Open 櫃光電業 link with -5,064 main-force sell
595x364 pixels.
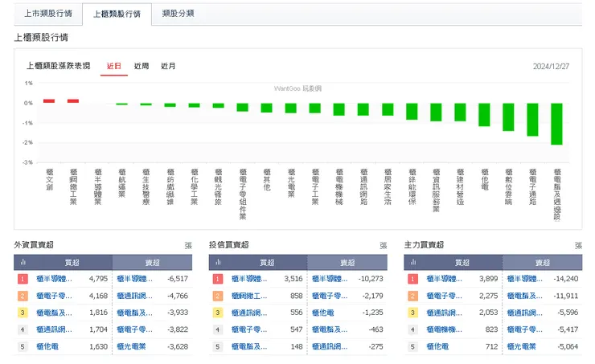(521, 346)
